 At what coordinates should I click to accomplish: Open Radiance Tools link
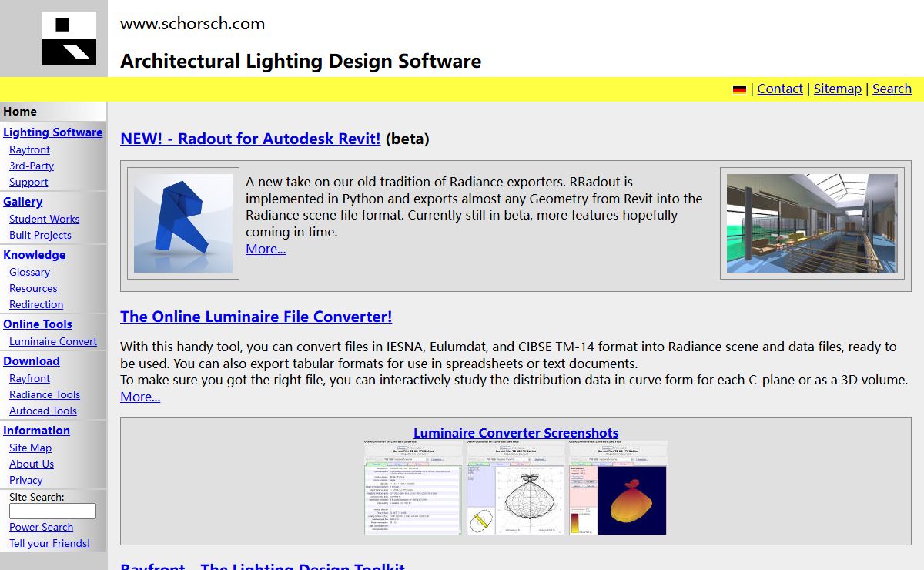45,395
